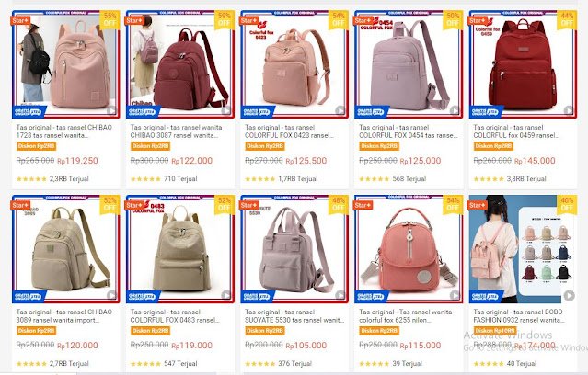Play video on BOBO FASHION 0932 image
Image resolution: width=588 pixels, height=375 pixels.
tap(569, 296)
